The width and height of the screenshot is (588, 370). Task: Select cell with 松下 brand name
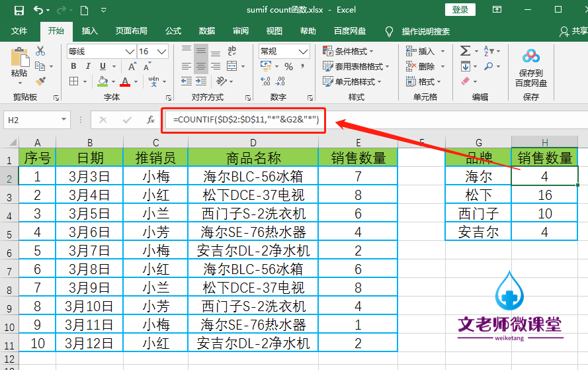tap(478, 195)
